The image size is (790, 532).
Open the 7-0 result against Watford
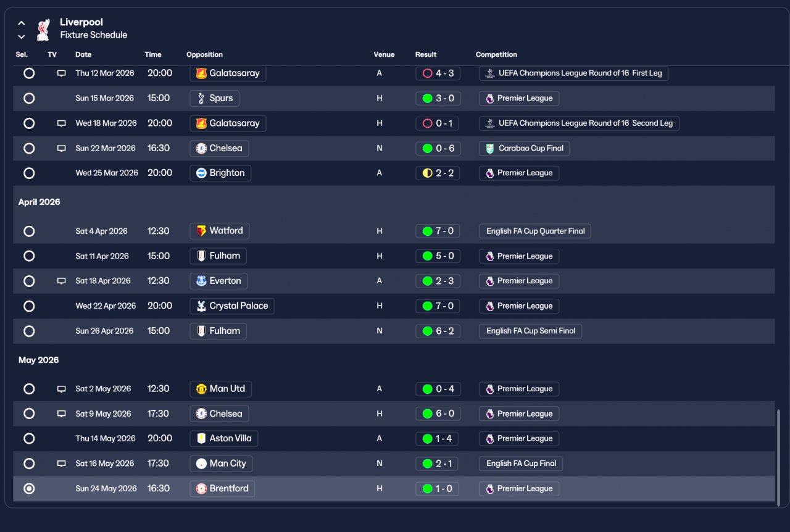pyautogui.click(x=438, y=231)
